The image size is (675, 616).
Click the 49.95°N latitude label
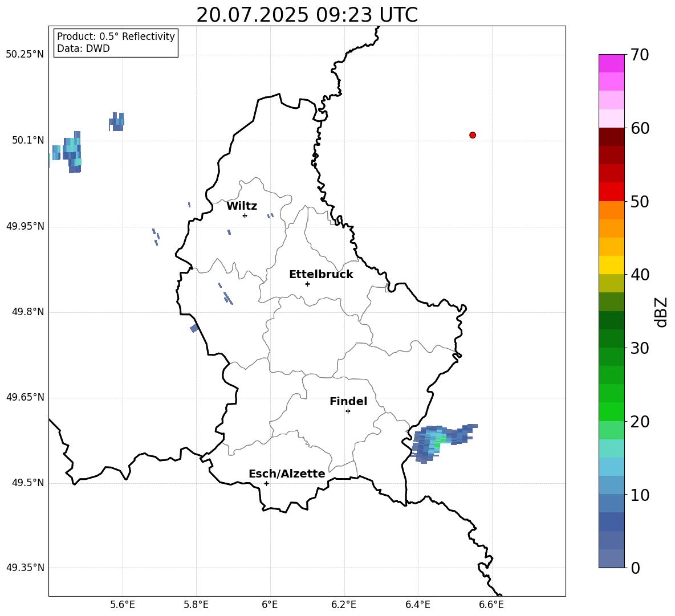tap(25, 226)
